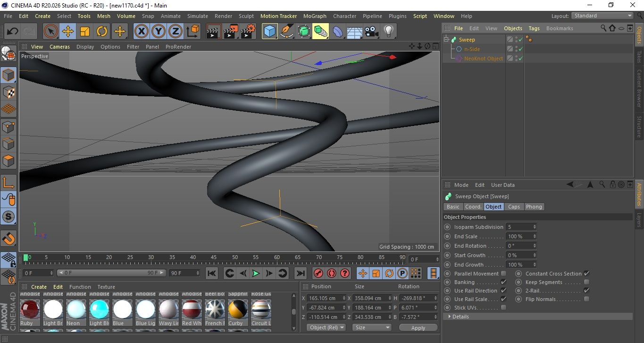Viewport: 644px width, 343px height.
Task: Enable the Keep Segments checkbox
Action: (586, 282)
